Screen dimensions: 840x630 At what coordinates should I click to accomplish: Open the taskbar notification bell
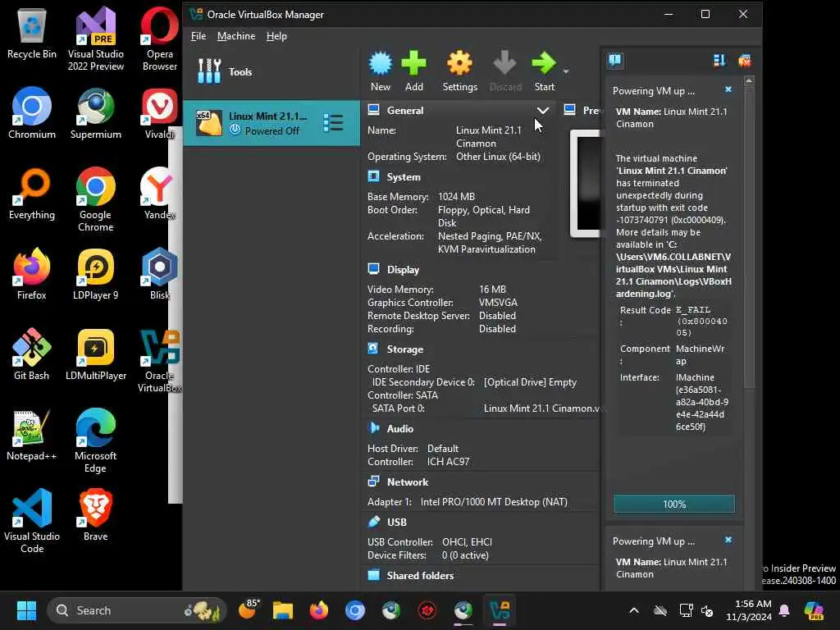point(784,610)
